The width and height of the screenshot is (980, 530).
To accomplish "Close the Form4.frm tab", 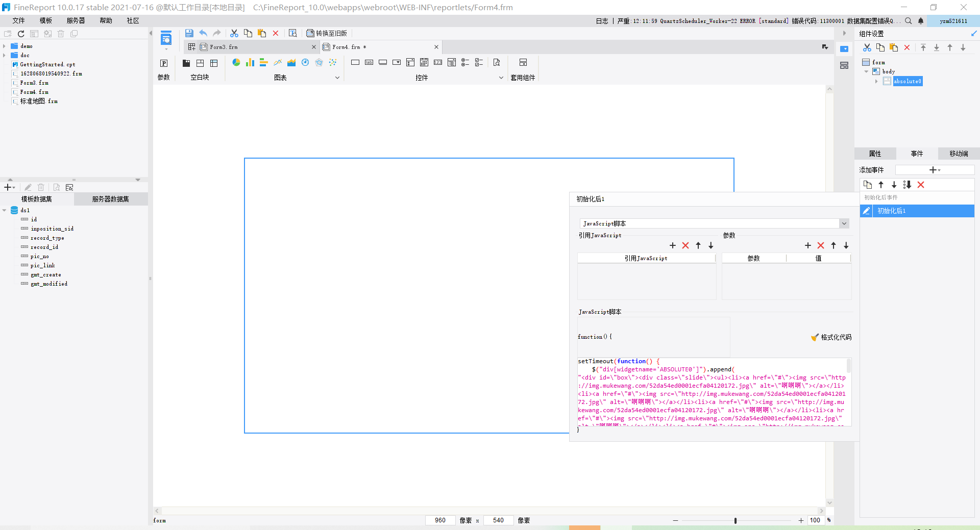I will point(436,47).
